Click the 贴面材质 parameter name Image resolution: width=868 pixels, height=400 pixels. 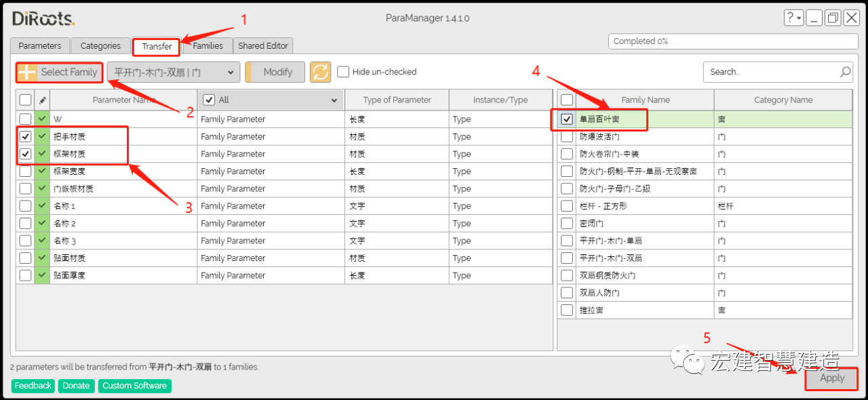[69, 258]
